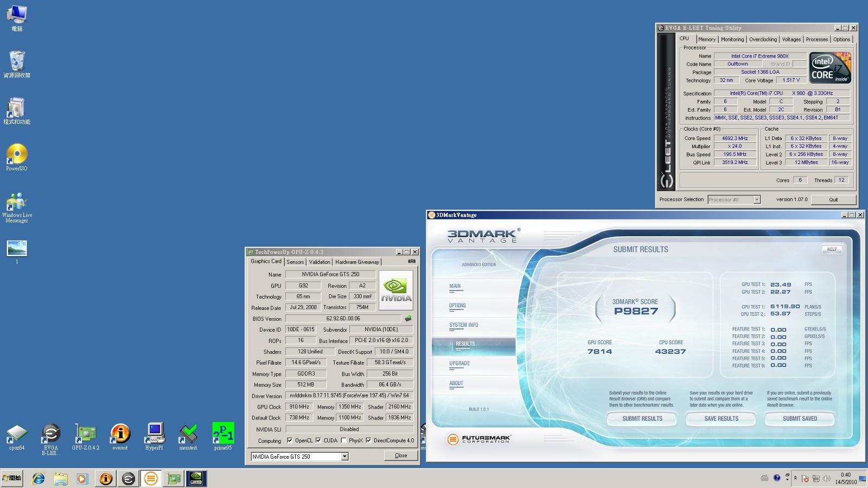
Task: Launch the everest desktop shortcut
Action: click(x=120, y=438)
